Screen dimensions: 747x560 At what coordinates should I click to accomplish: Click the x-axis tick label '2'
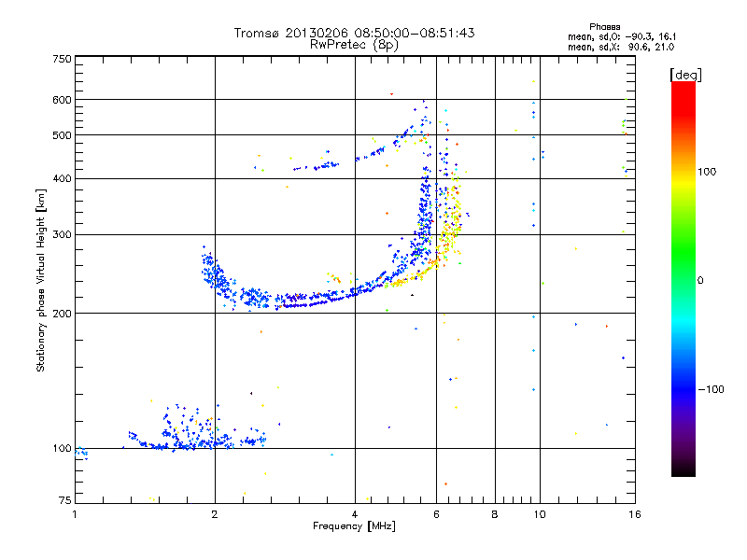[x=215, y=514]
